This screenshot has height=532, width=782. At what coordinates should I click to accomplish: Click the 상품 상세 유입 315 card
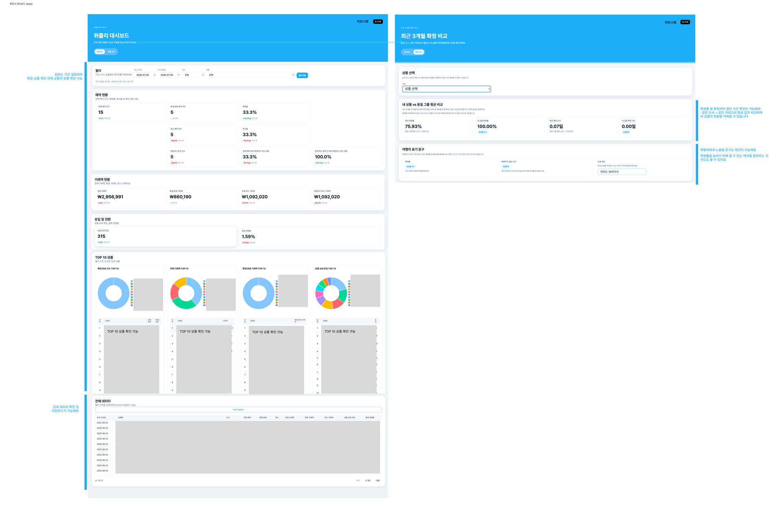pyautogui.click(x=165, y=236)
